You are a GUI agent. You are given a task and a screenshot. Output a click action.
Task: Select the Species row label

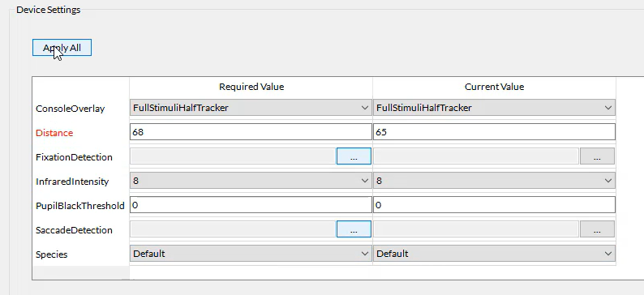coord(51,254)
